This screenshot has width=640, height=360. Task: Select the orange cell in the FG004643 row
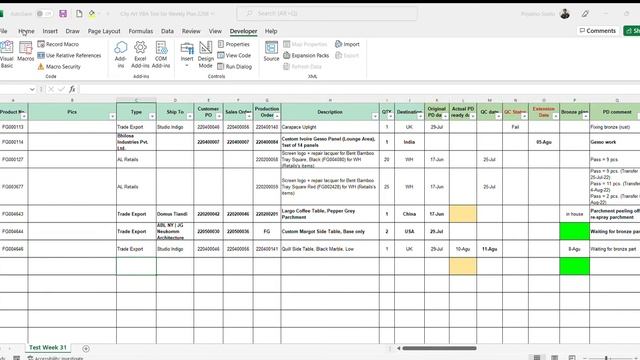coord(463,214)
